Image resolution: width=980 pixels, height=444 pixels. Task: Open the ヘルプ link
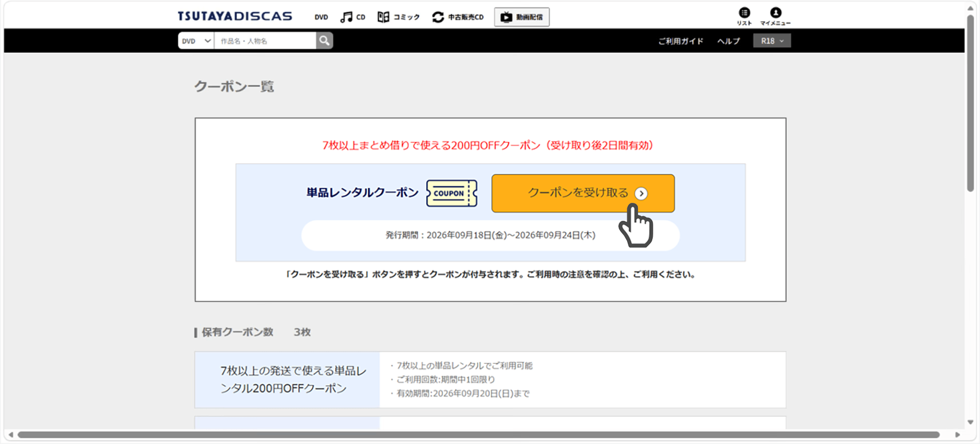[x=729, y=41]
